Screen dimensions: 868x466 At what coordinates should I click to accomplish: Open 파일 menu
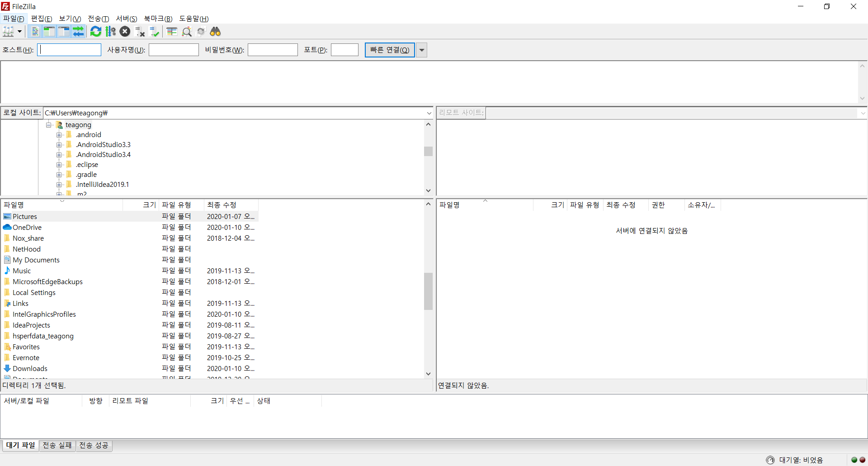pos(14,19)
